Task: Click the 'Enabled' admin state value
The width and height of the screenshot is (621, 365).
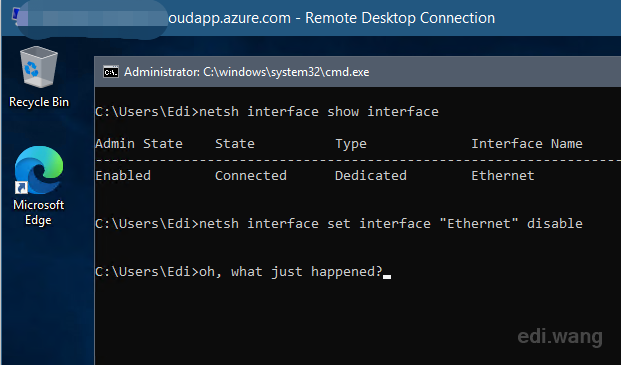Action: click(x=123, y=175)
